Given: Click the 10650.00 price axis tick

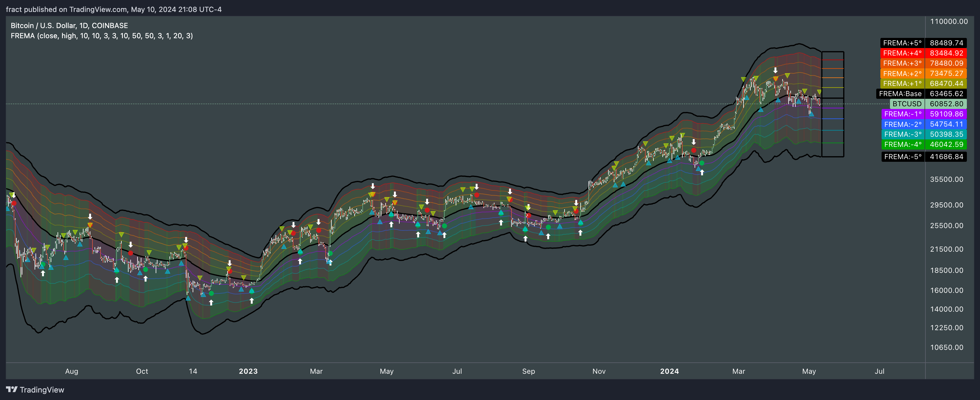Looking at the screenshot, I should coord(947,347).
